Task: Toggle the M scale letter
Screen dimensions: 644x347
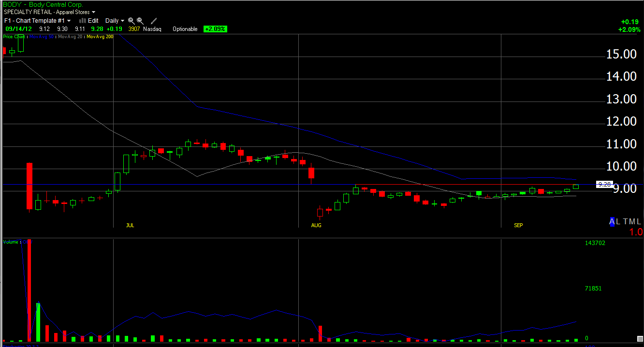Action: tap(632, 221)
